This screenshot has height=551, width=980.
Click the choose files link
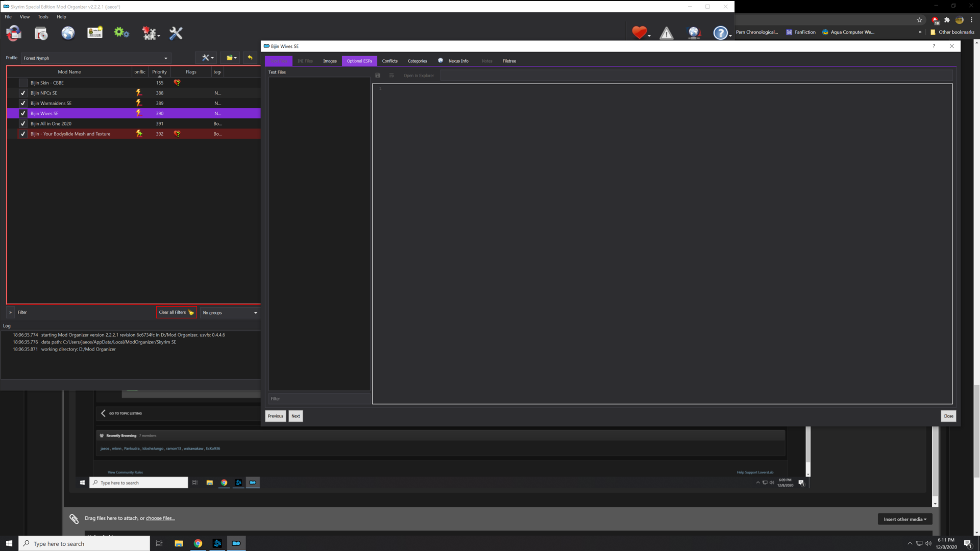pyautogui.click(x=160, y=518)
